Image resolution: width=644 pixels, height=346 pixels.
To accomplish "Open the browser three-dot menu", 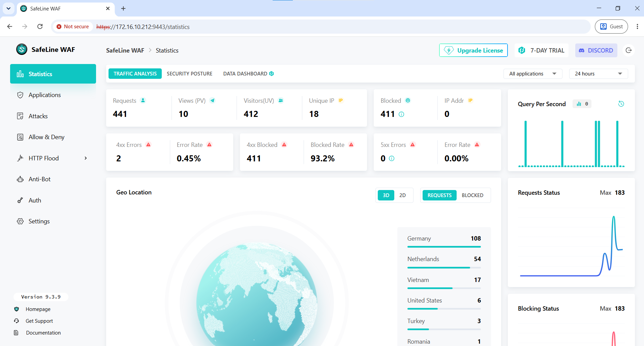I will 637,27.
